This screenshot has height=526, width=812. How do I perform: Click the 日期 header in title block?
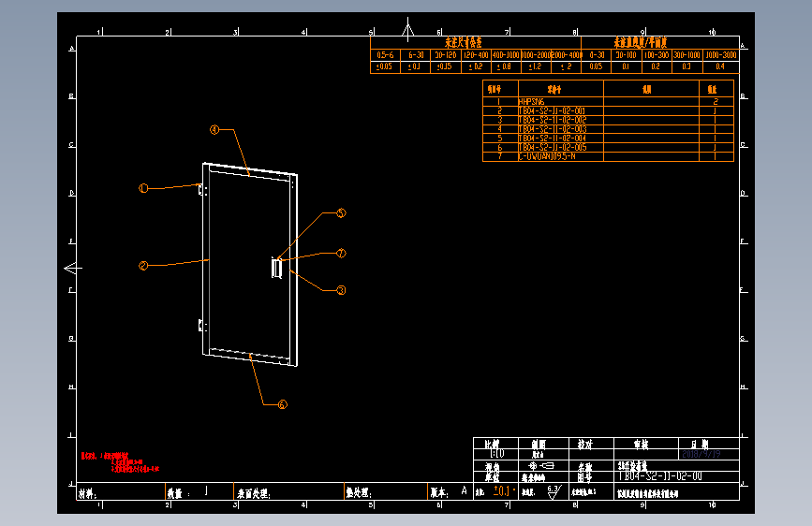coord(701,445)
